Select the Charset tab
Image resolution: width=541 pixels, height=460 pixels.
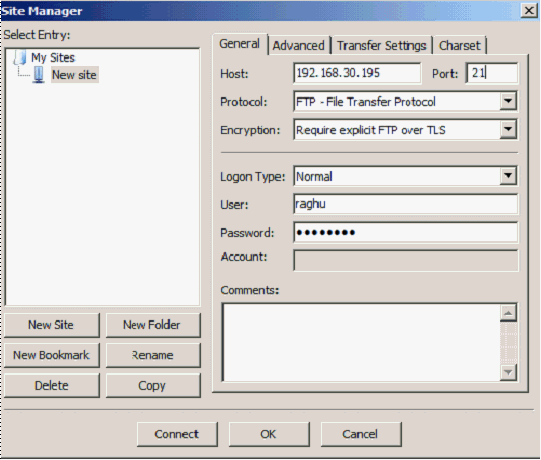tap(460, 46)
